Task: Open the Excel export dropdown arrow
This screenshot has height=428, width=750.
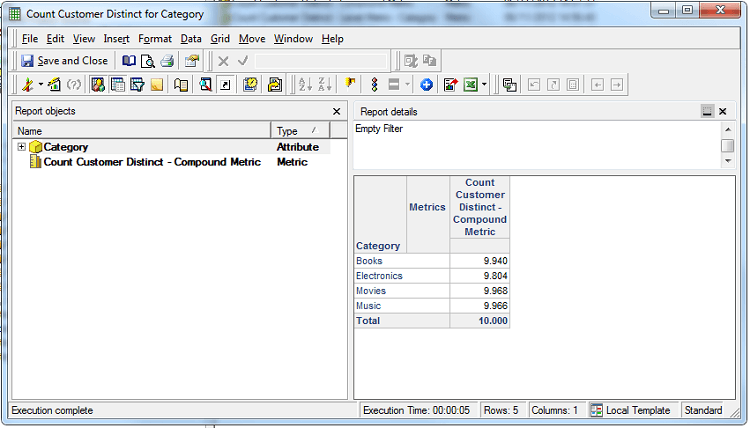Action: [484, 85]
